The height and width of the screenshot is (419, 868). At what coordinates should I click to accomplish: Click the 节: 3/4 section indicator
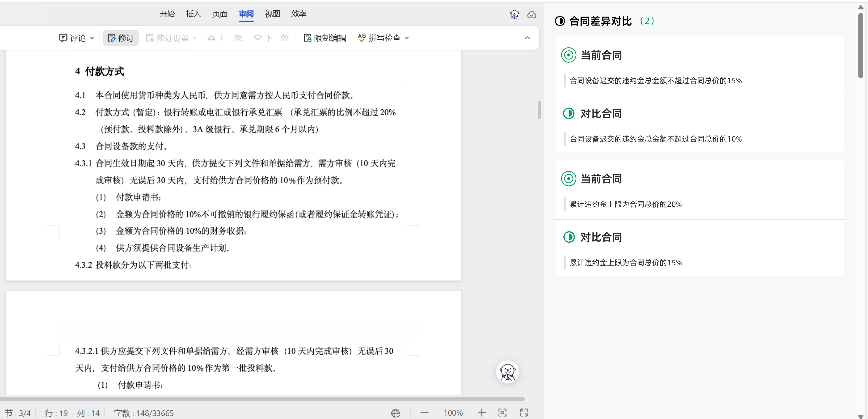pos(18,413)
